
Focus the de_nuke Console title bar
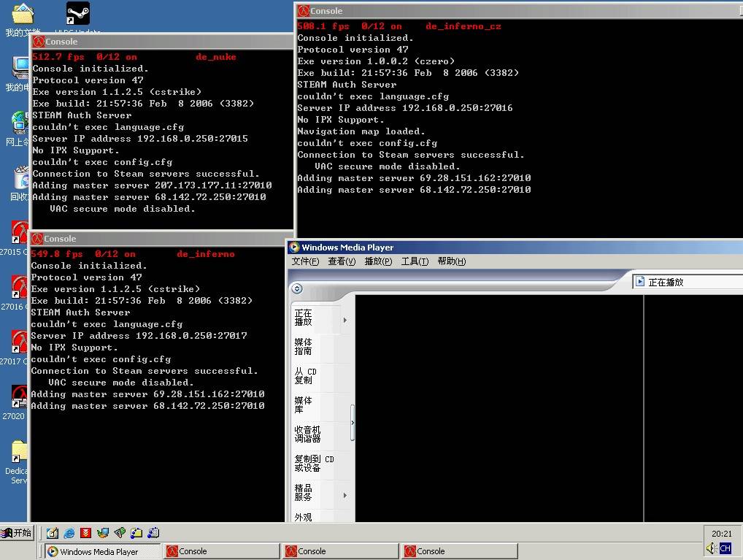pyautogui.click(x=162, y=42)
